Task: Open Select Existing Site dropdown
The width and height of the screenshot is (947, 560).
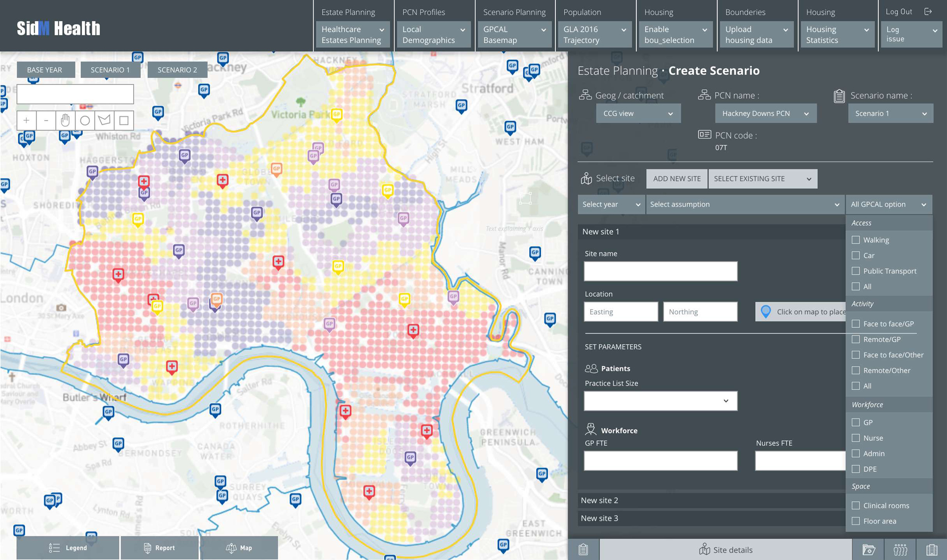Action: point(763,179)
